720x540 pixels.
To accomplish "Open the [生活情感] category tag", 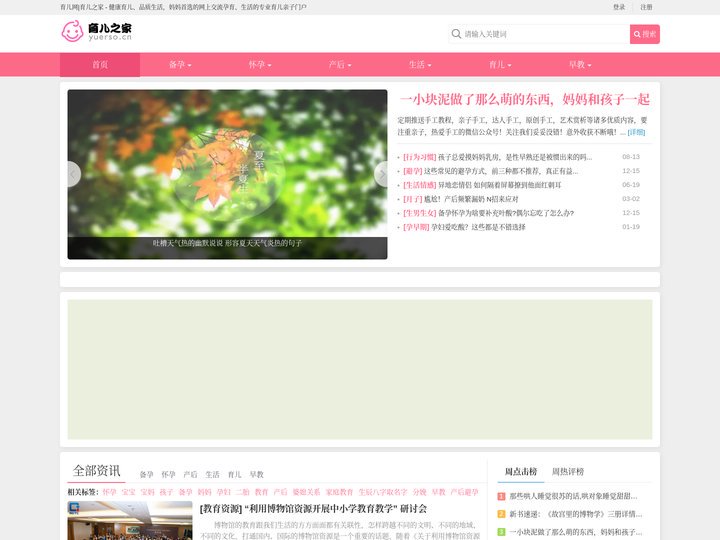I will point(419,185).
